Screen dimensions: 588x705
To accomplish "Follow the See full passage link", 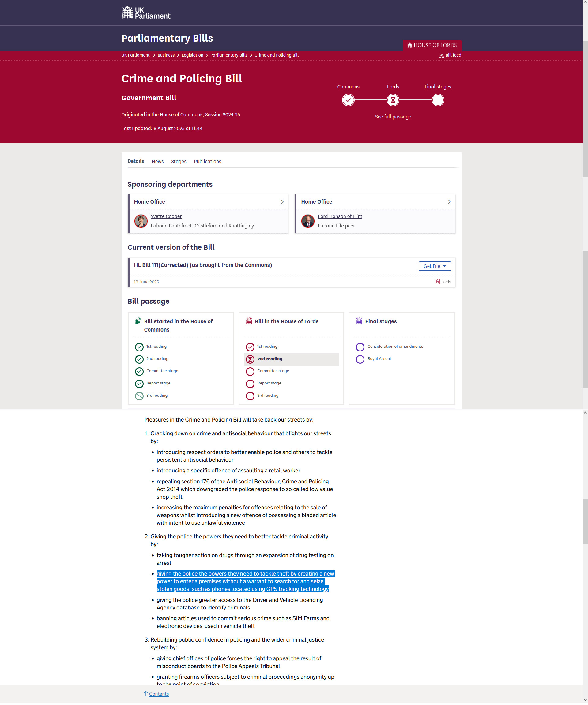I will [393, 117].
